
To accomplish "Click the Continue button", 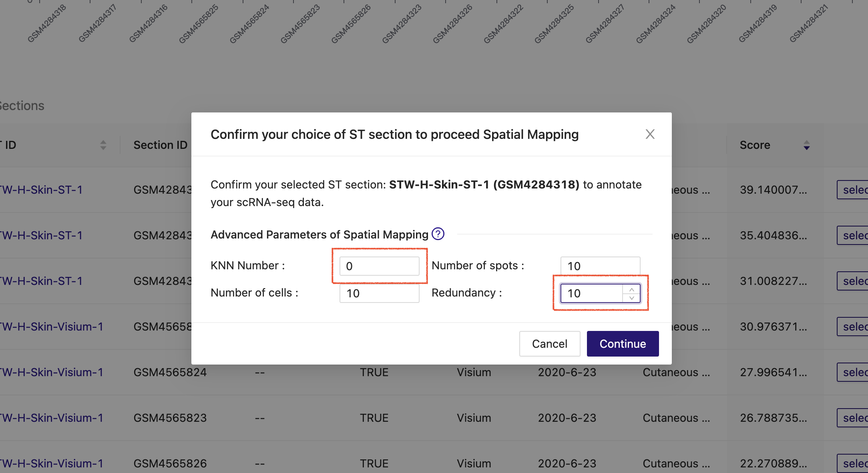I will coord(623,344).
